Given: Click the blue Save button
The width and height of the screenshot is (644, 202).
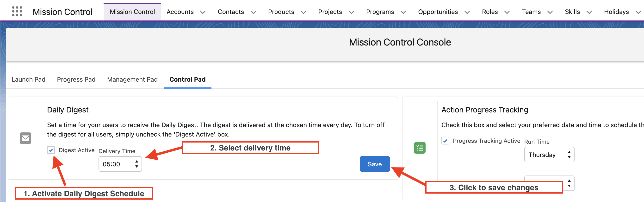Looking at the screenshot, I should 374,164.
